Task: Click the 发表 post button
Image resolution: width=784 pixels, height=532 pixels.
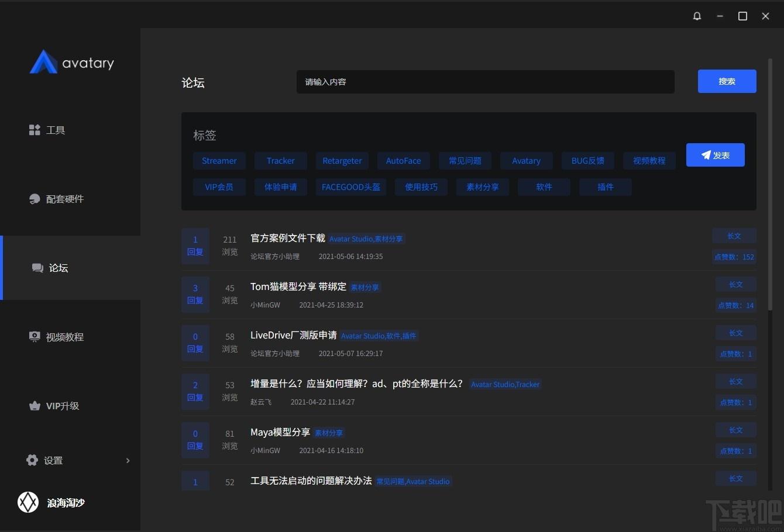Action: tap(715, 155)
